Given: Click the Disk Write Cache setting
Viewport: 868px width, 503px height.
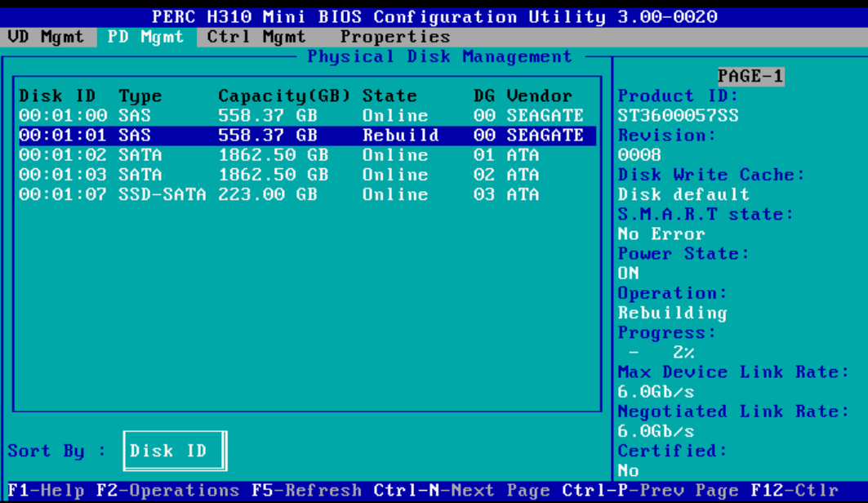Looking at the screenshot, I should (701, 174).
